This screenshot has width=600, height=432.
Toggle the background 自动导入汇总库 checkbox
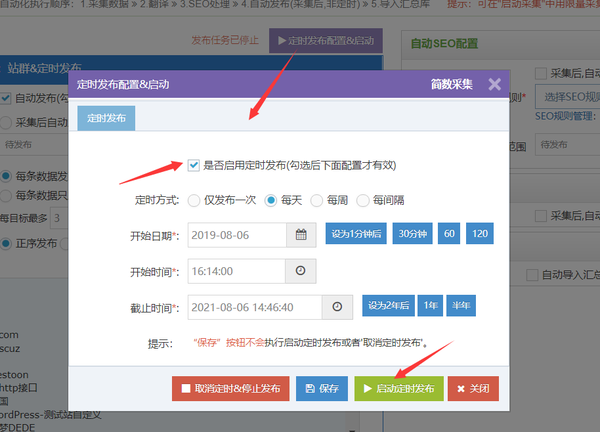(532, 275)
